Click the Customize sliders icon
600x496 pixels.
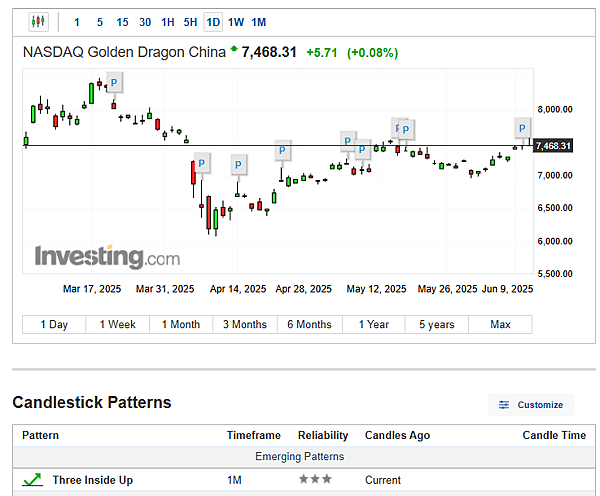504,405
